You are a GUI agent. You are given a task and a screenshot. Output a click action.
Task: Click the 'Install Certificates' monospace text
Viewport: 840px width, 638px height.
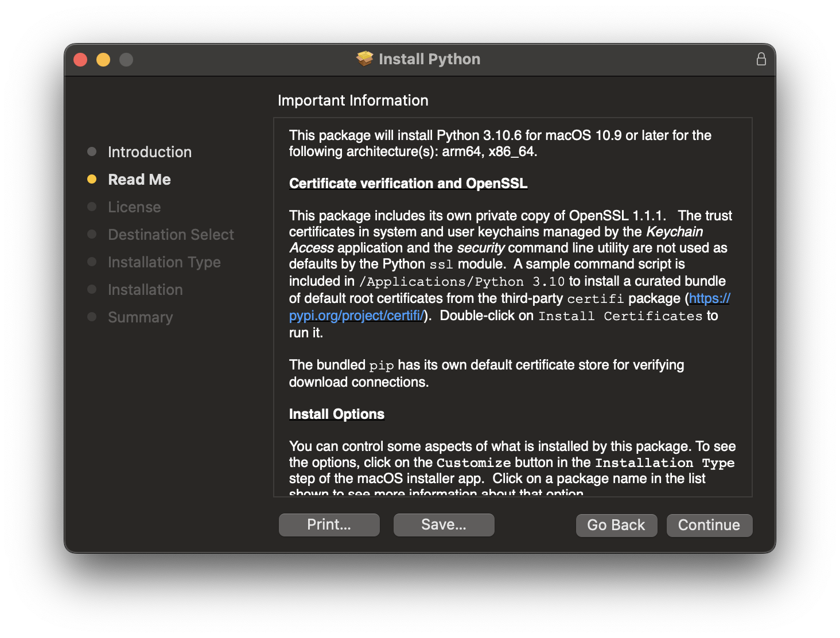click(x=620, y=316)
